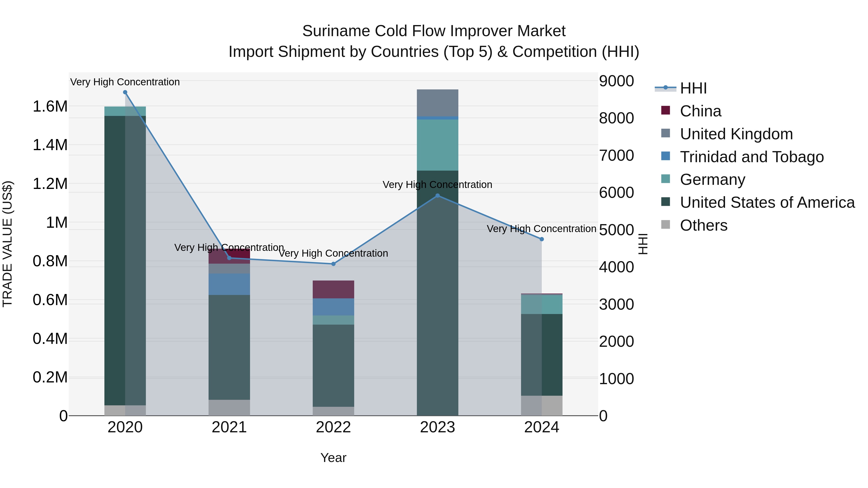Click the Import Shipment by Countries subtitle
The width and height of the screenshot is (868, 488).
434,52
